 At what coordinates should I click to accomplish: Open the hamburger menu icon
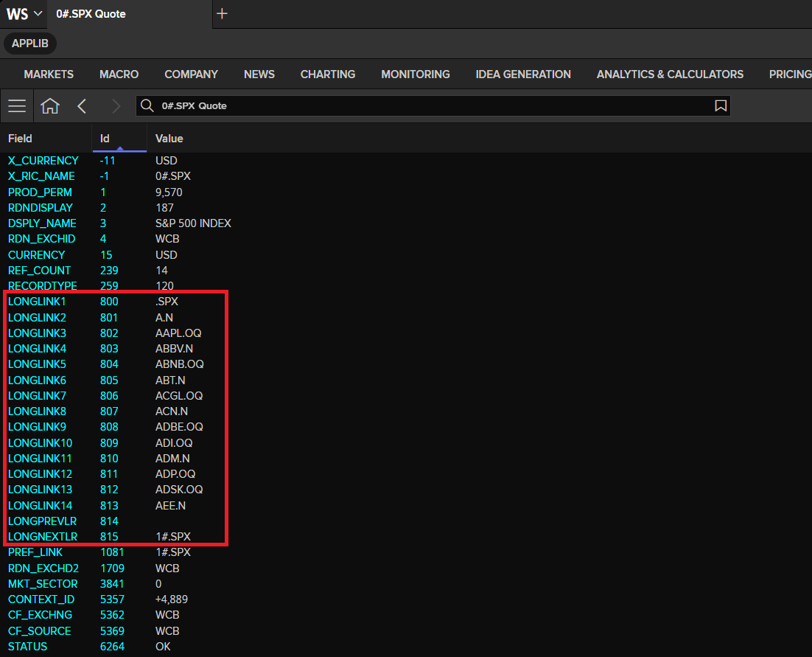point(17,105)
